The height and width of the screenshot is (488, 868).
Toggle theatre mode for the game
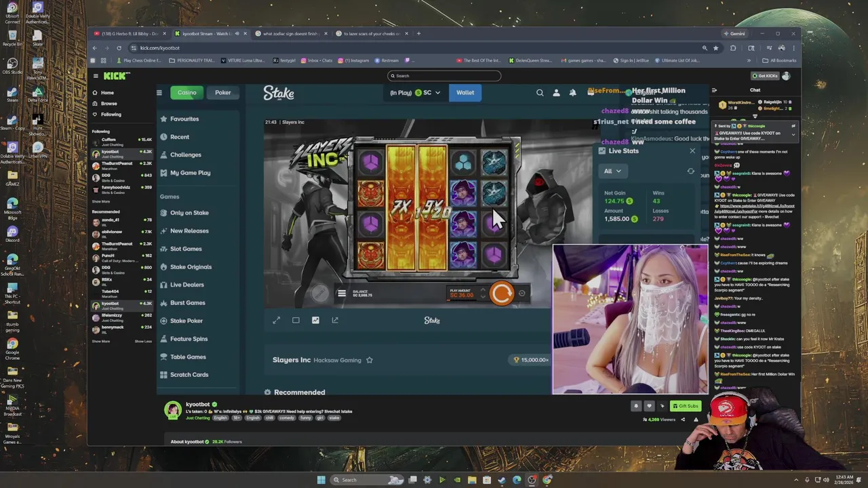click(x=296, y=321)
